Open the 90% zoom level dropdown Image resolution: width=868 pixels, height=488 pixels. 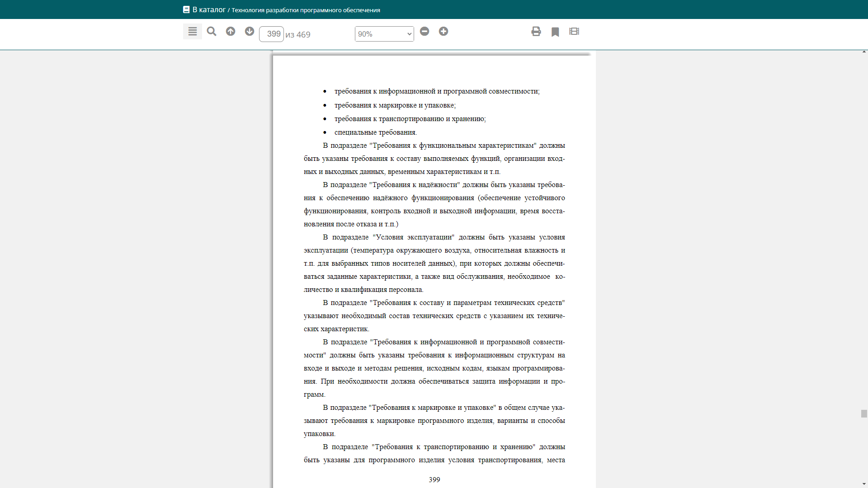(x=384, y=34)
